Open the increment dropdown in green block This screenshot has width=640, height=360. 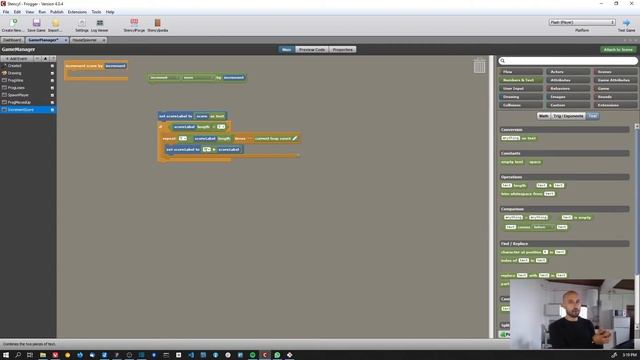tap(163, 78)
